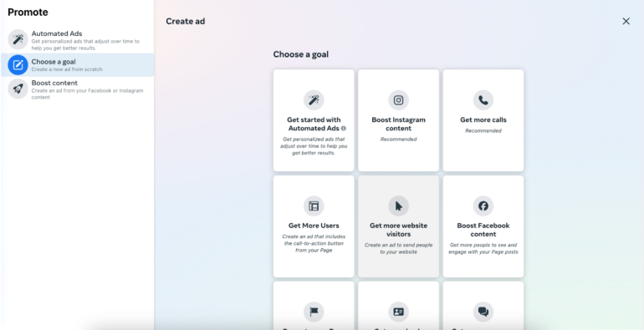The width and height of the screenshot is (644, 330).
Task: Click the Choose a goal pencil icon
Action: pyautogui.click(x=18, y=65)
